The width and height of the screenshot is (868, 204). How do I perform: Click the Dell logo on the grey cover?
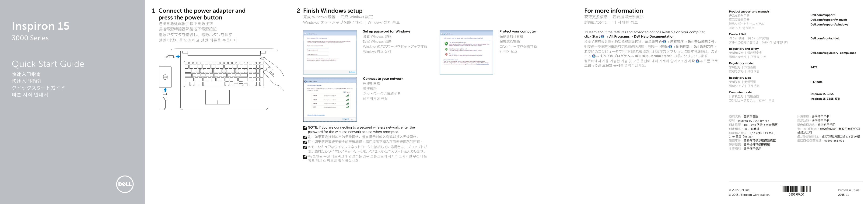(x=125, y=184)
